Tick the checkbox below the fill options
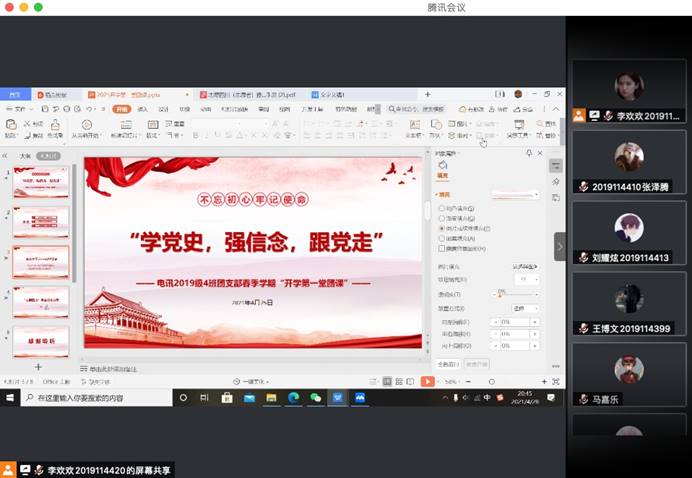 [x=442, y=248]
